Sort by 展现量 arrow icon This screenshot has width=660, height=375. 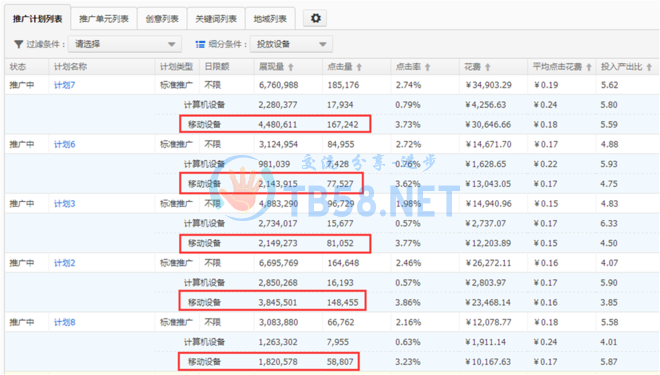pos(291,67)
